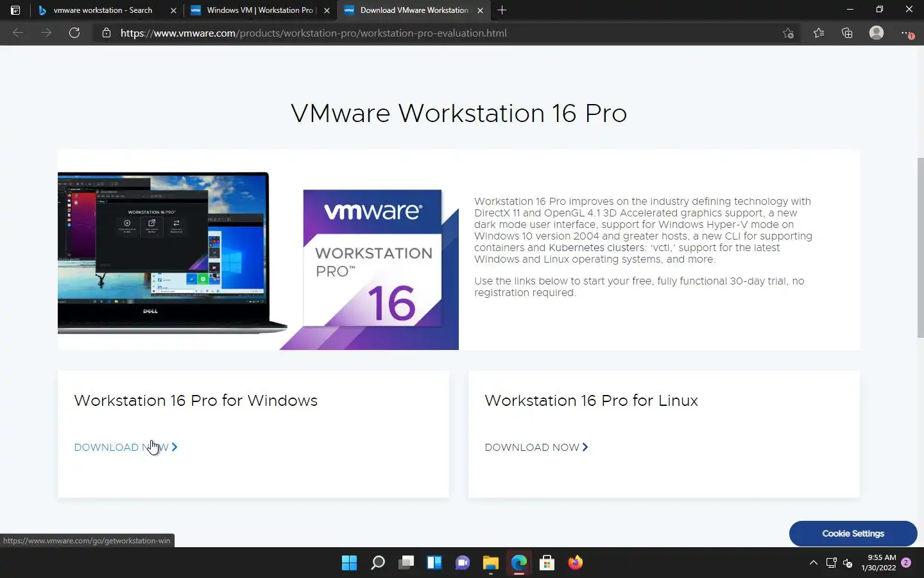Open the Widgets taskbar icon
The height and width of the screenshot is (578, 924).
pos(434,563)
